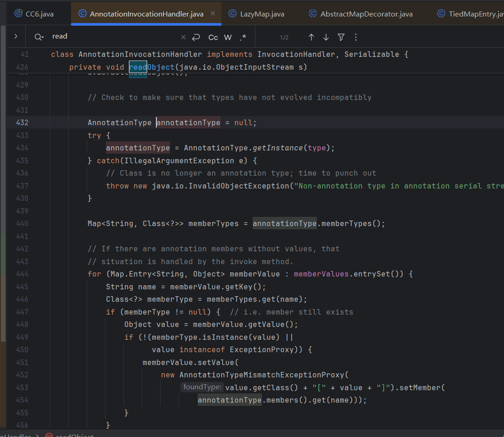Click the method icon in the breadcrumb
Screen dimensions: 504x437
pyautogui.click(x=49, y=435)
